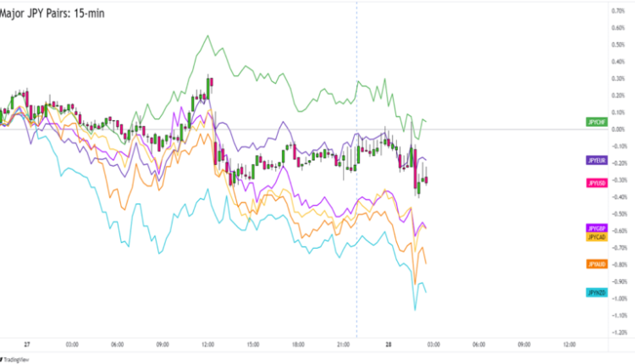Select date 27 on the time axis

pyautogui.click(x=27, y=345)
